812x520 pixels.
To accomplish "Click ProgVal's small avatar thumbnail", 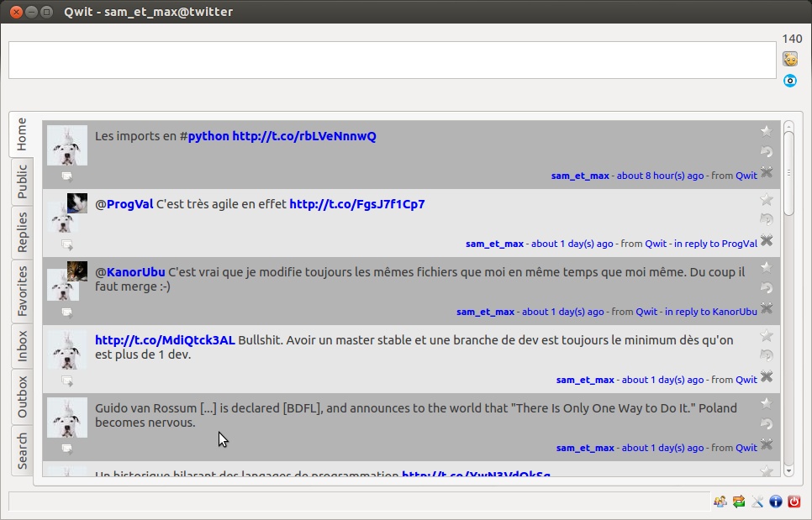I will coord(77,202).
